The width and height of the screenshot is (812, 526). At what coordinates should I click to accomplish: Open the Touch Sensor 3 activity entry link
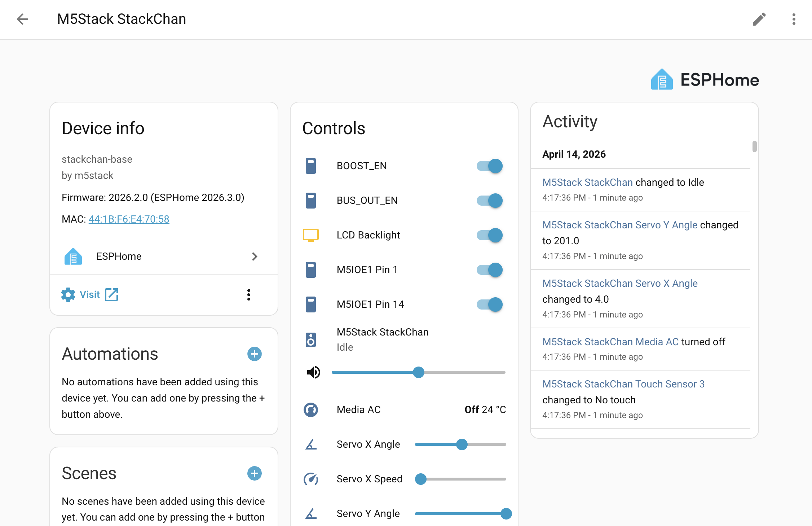coord(623,384)
